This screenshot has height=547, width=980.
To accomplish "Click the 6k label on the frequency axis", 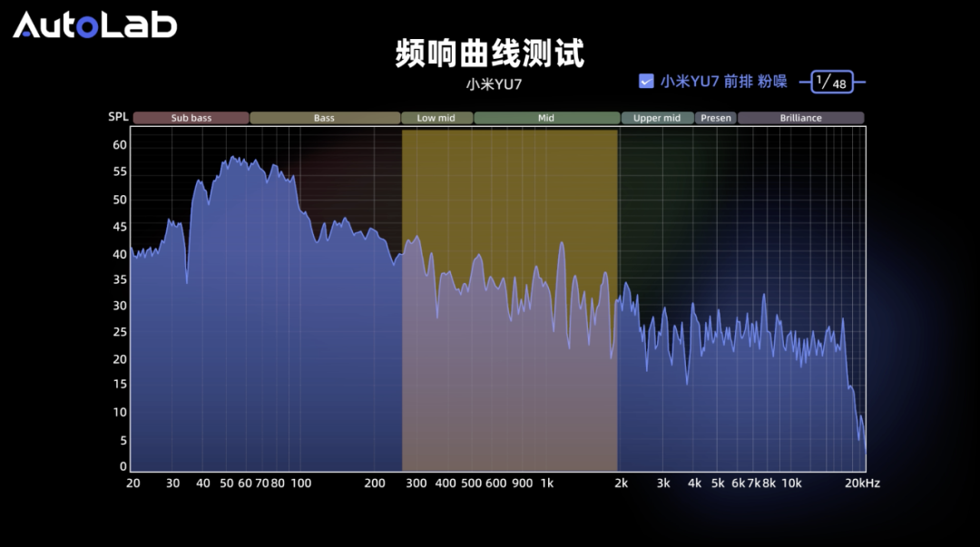I will pos(739,484).
